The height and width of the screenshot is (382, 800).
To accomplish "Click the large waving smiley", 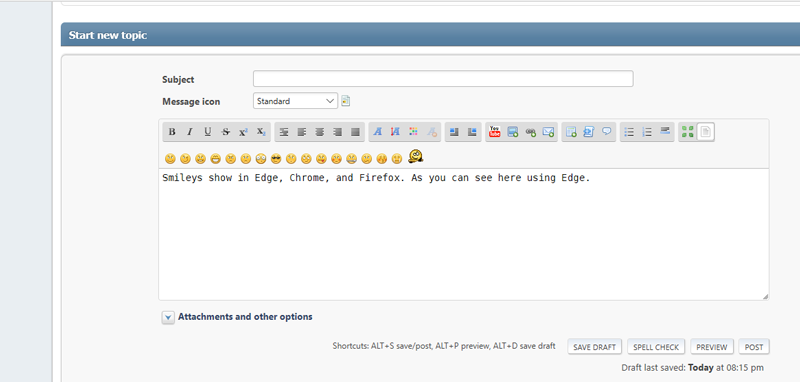I will tap(416, 157).
